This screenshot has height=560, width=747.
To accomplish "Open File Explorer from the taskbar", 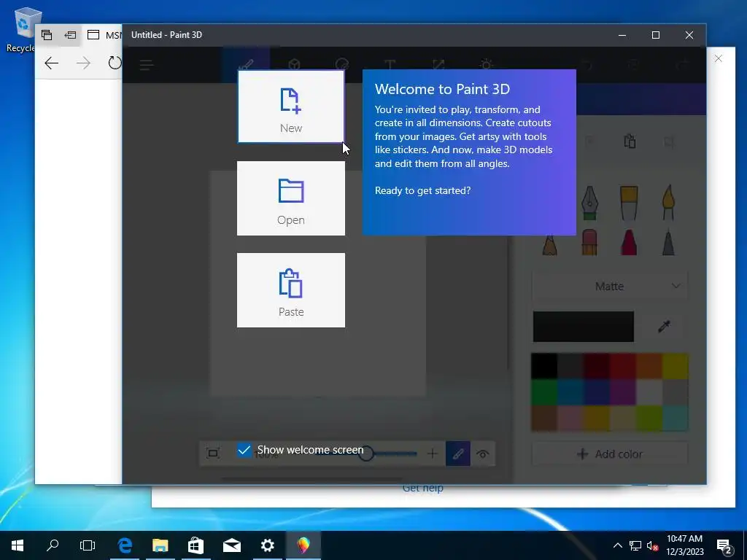I will 160,545.
